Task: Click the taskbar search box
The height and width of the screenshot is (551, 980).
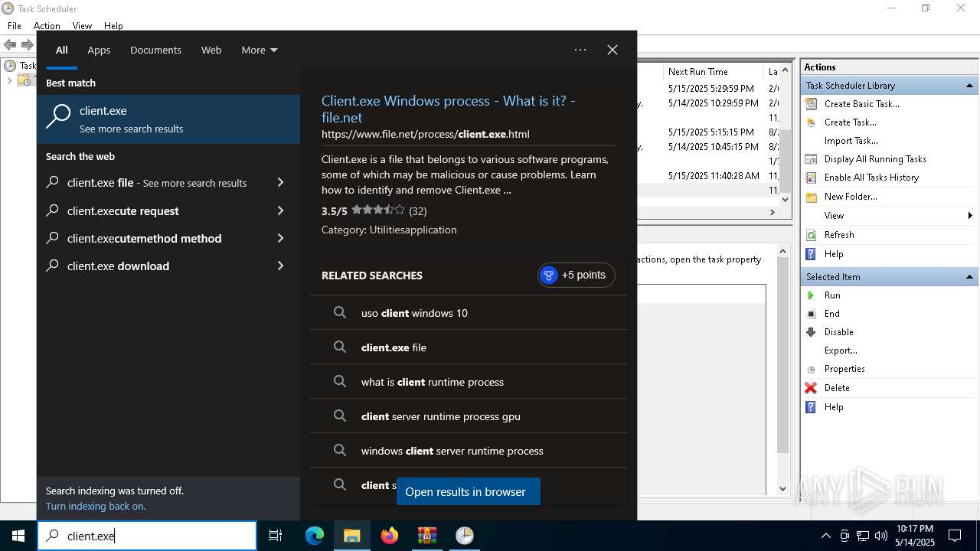Action: [147, 536]
